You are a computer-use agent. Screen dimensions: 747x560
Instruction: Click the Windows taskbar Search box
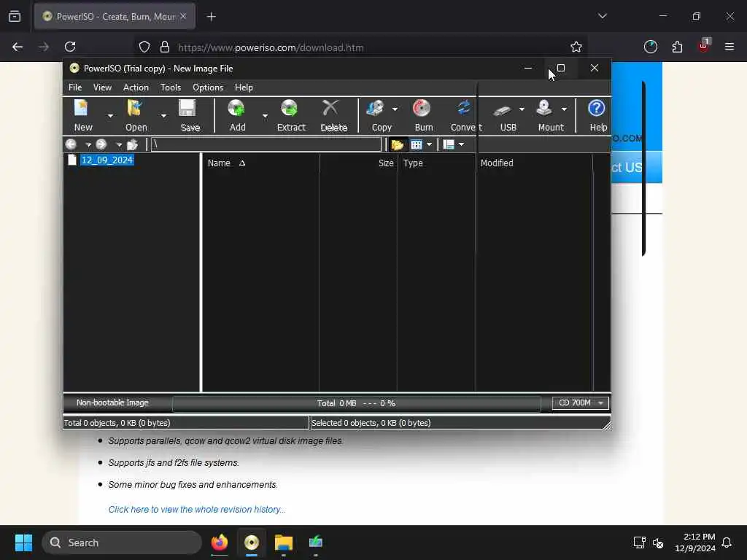point(122,542)
